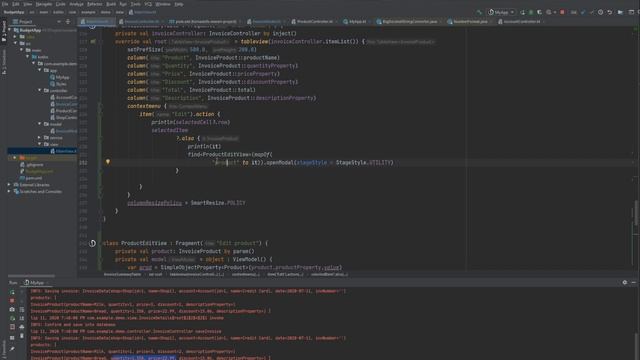
Task: Open the Help menu
Action: [179, 4]
